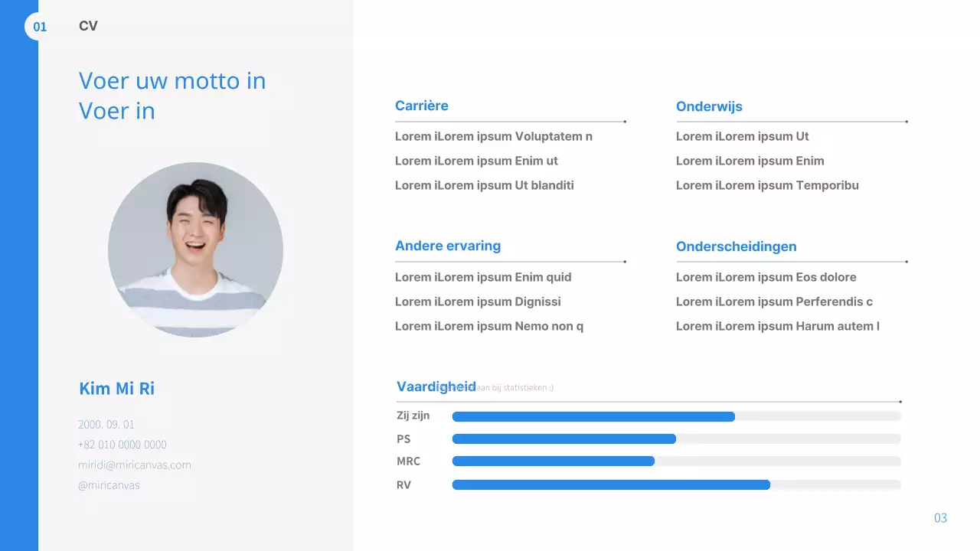Click the email link miridi@miricanvas.com

(134, 465)
